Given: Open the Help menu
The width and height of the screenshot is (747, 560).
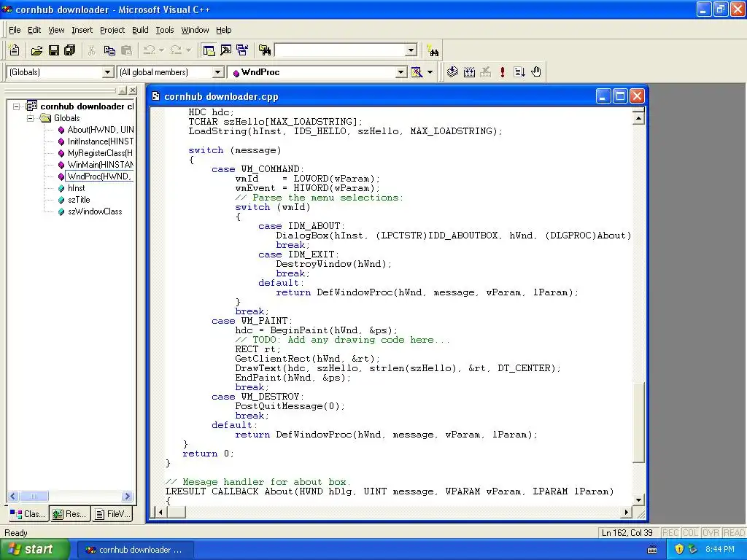Looking at the screenshot, I should pyautogui.click(x=224, y=30).
